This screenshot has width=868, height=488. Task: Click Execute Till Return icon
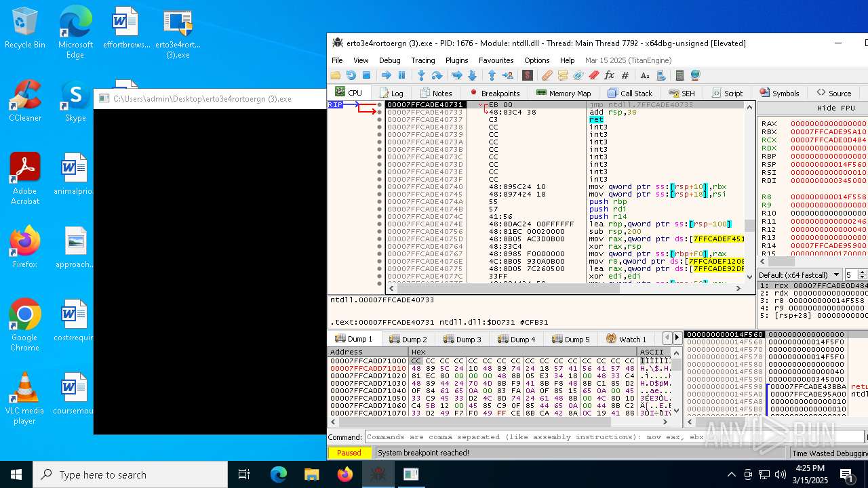click(x=492, y=75)
